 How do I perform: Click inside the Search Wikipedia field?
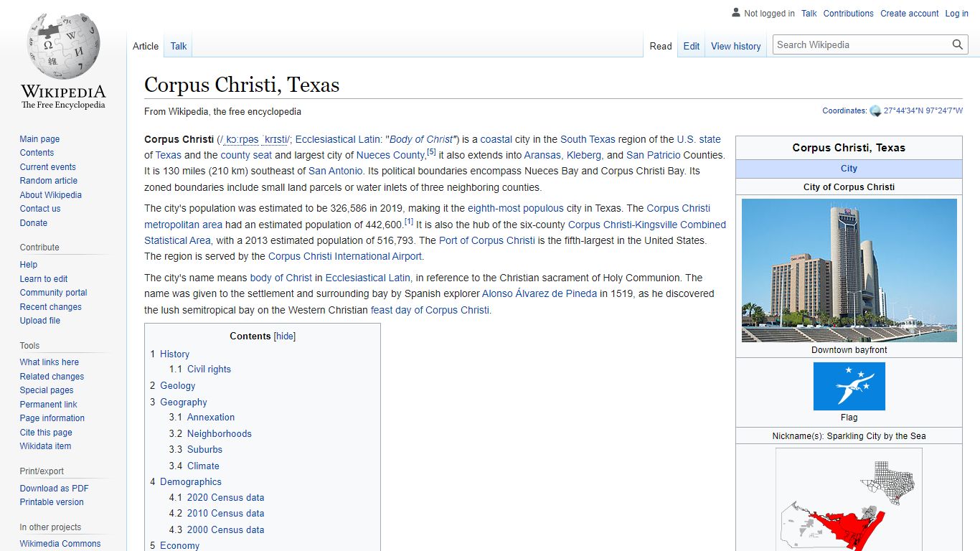click(x=862, y=44)
